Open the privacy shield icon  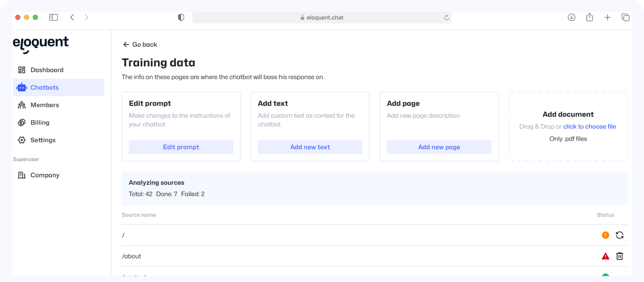[181, 18]
